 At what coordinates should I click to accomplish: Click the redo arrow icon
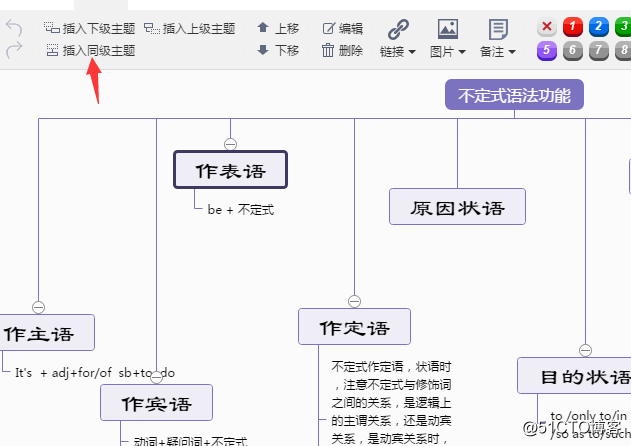pos(14,50)
